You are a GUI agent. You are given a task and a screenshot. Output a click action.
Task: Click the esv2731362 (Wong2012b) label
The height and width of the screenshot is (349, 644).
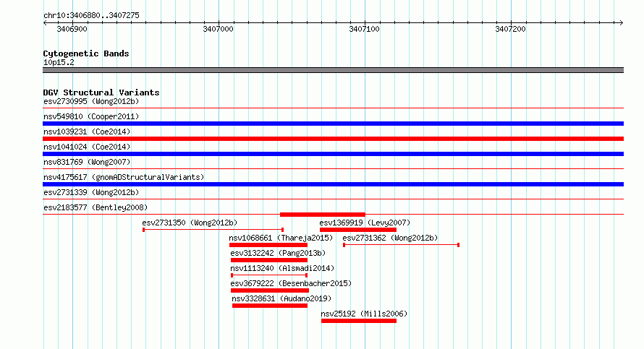pyautogui.click(x=390, y=238)
